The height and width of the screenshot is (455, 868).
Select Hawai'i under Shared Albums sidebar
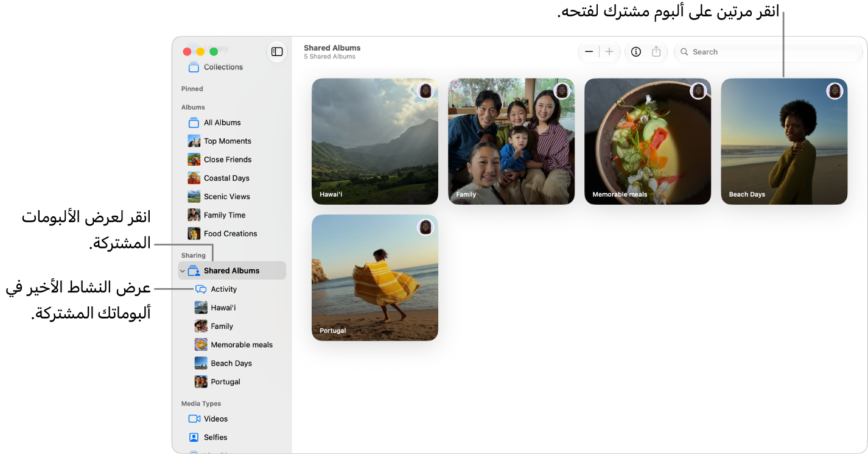point(232,308)
